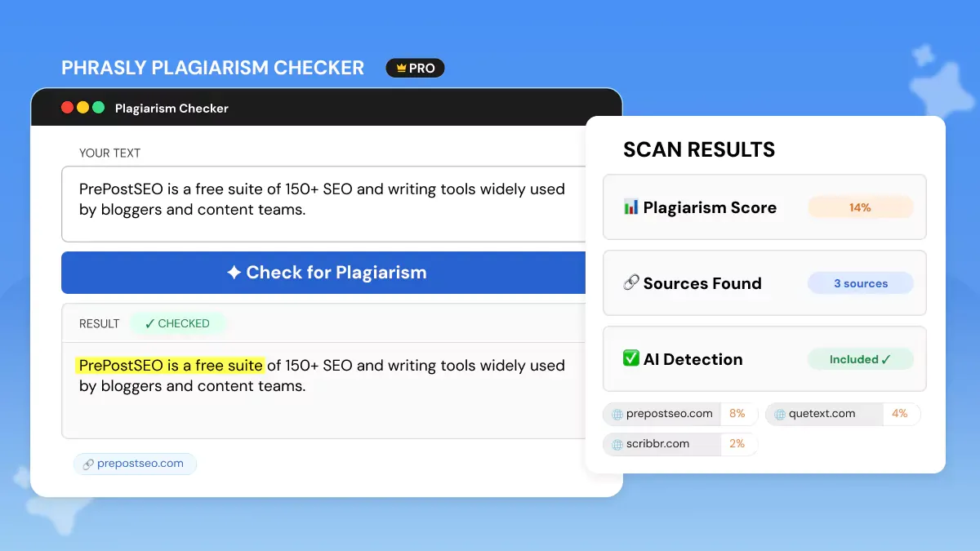This screenshot has height=551, width=980.
Task: Click the Included AI Detection pill
Action: (x=860, y=359)
